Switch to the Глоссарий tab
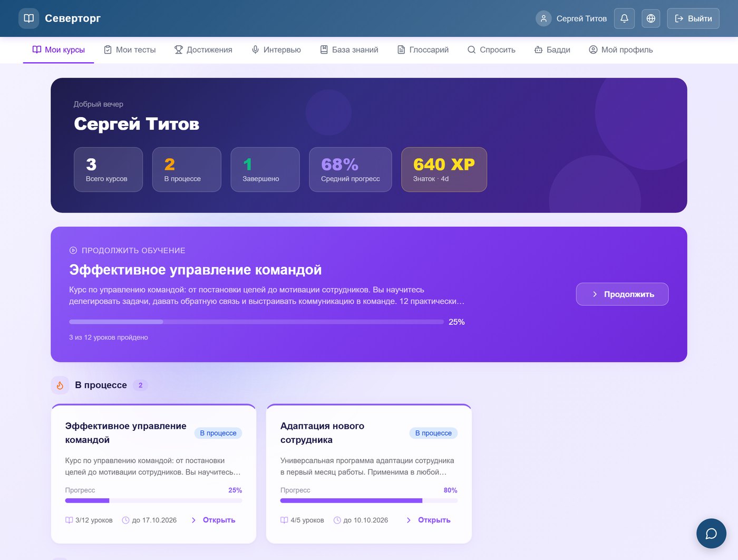 [423, 50]
